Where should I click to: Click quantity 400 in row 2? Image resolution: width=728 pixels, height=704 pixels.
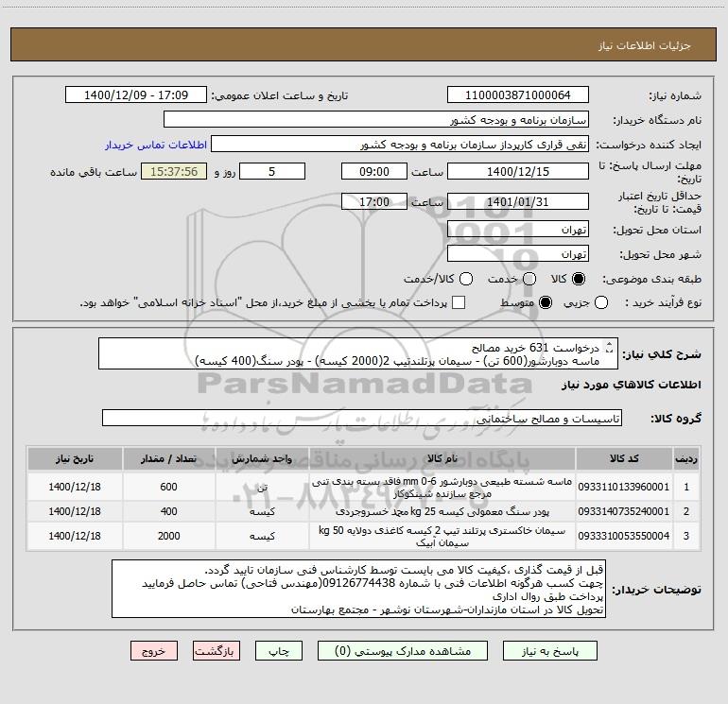[168, 511]
